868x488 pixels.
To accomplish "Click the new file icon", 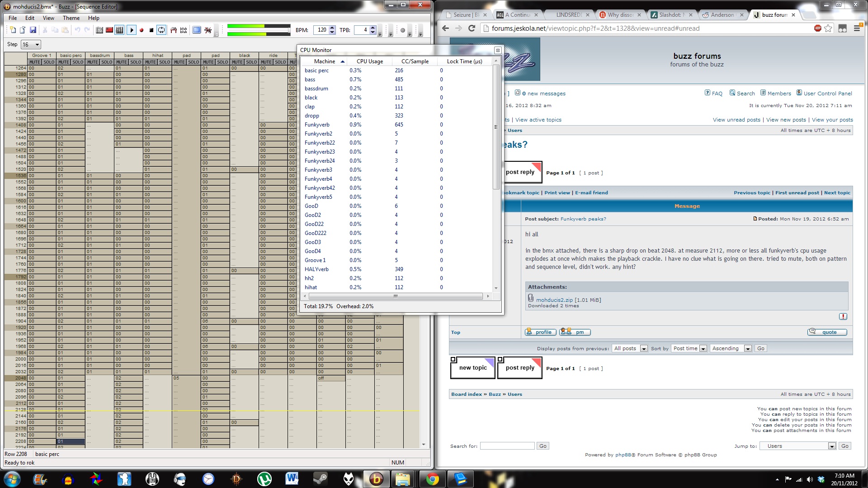I will tap(13, 30).
